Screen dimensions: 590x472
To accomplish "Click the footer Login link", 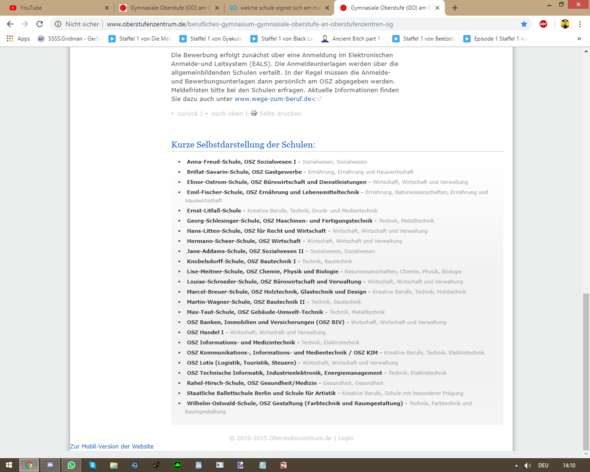I will (345, 439).
